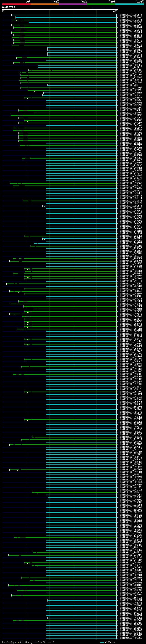Select label UniRef100_A4QPK3
The width and height of the screenshot is (146, 644).
pyautogui.click(x=131, y=618)
